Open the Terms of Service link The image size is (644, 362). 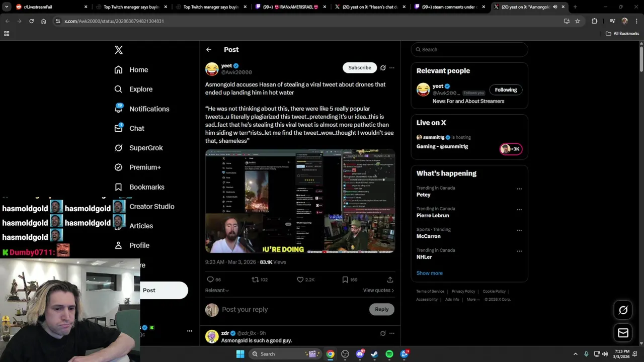coord(430,291)
